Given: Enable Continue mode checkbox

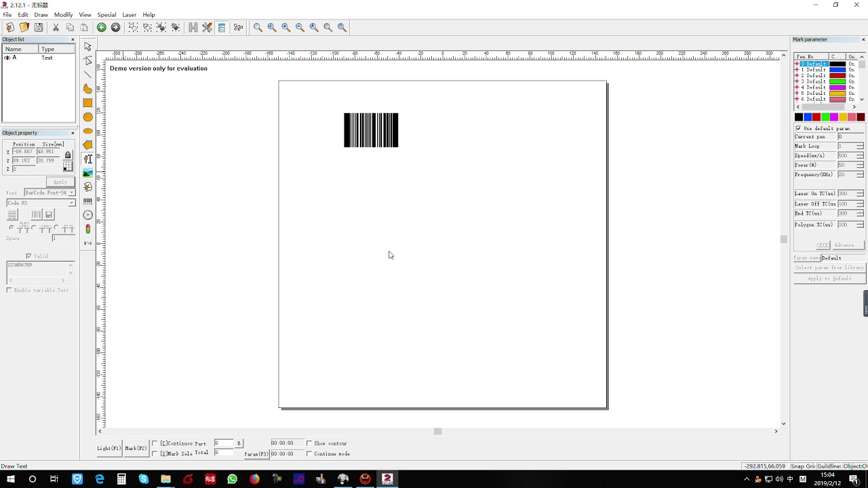Looking at the screenshot, I should [x=309, y=453].
